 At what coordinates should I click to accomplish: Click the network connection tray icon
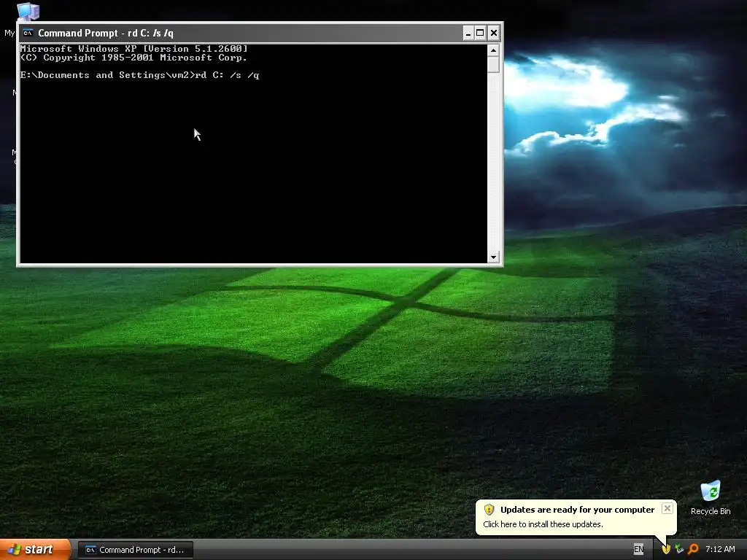click(x=679, y=550)
